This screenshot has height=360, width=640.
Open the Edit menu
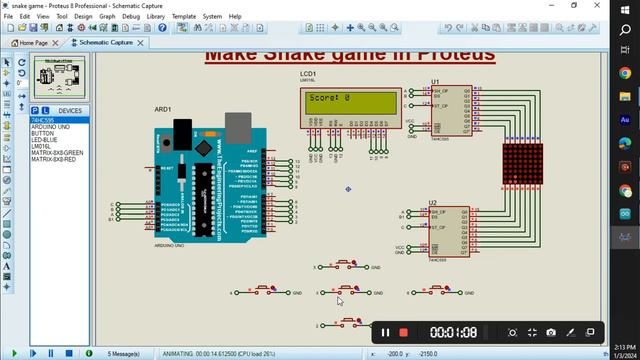coord(25,16)
